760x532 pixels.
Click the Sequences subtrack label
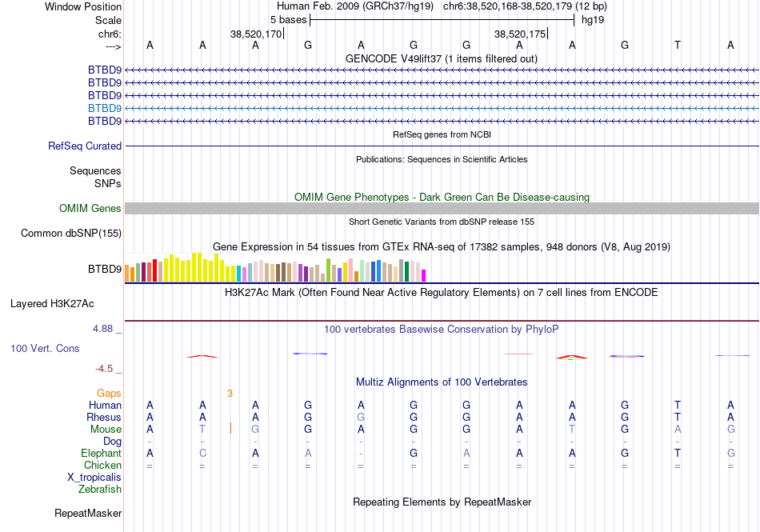(x=95, y=170)
